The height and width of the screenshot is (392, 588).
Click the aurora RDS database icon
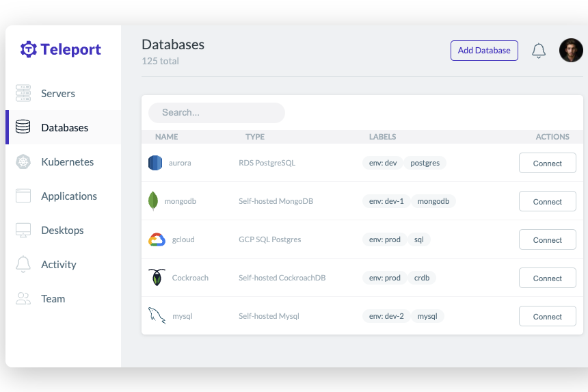pos(155,163)
